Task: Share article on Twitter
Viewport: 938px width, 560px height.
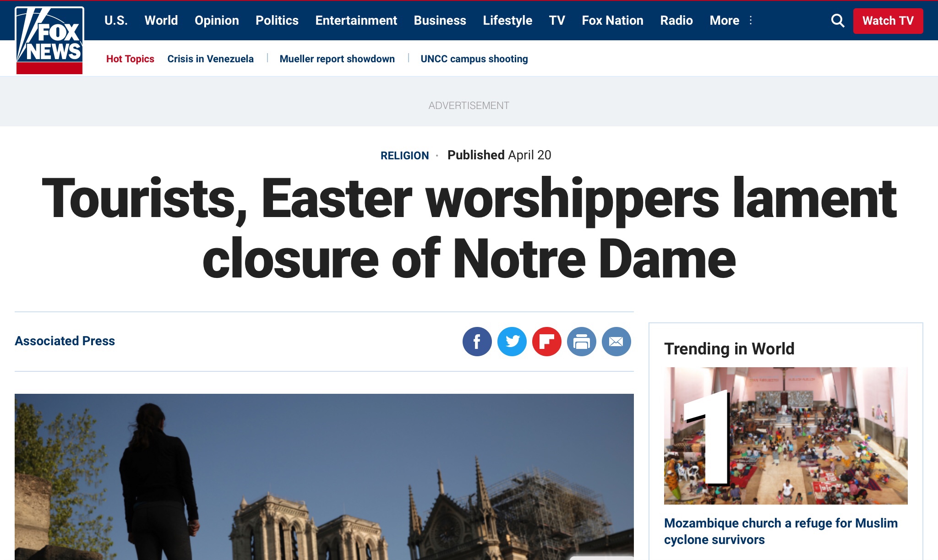Action: pyautogui.click(x=512, y=342)
